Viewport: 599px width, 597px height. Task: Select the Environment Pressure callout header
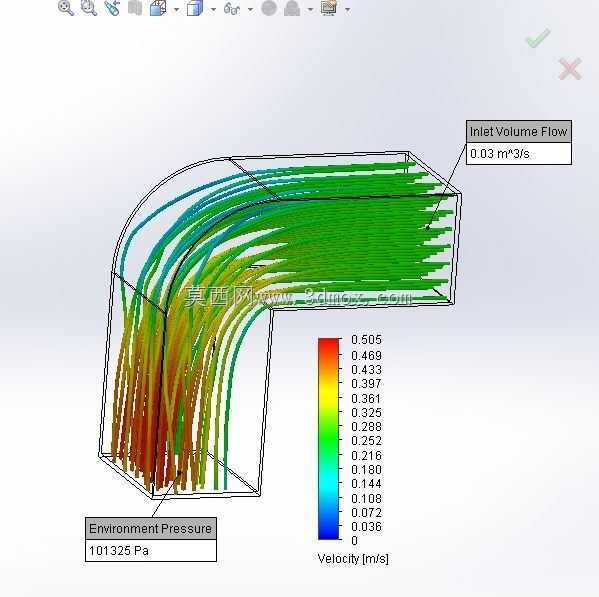151,529
